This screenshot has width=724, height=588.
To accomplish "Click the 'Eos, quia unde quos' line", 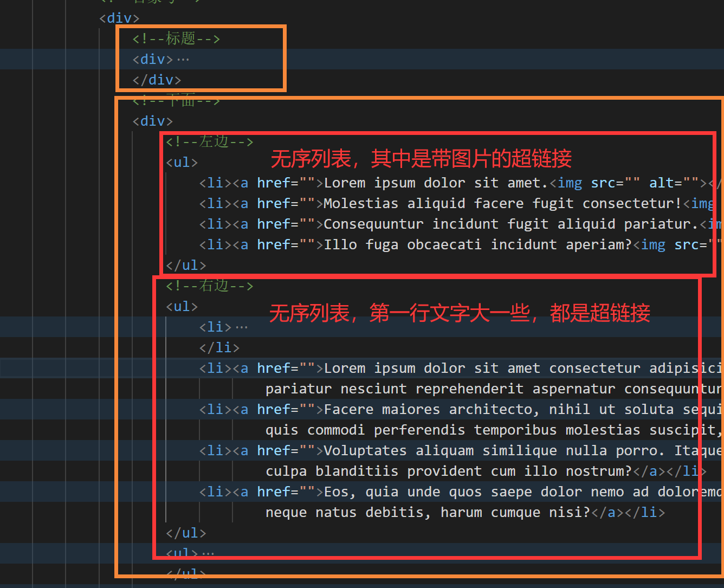I will pos(462,492).
